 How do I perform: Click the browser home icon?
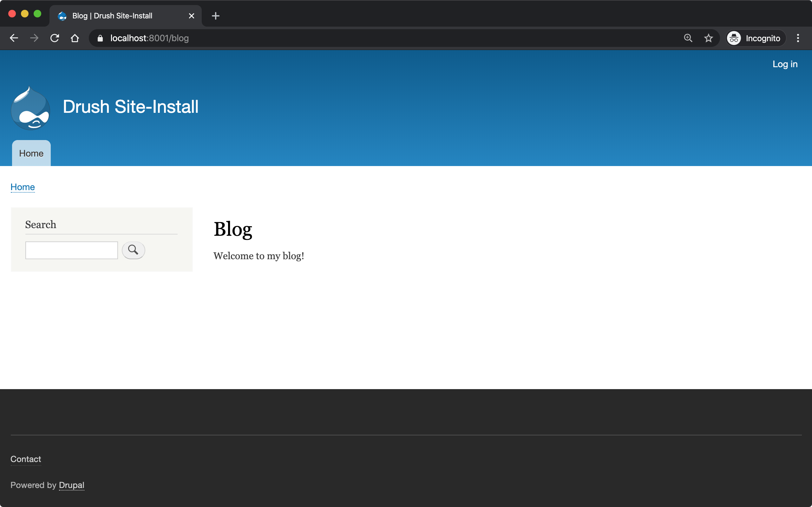tap(75, 38)
